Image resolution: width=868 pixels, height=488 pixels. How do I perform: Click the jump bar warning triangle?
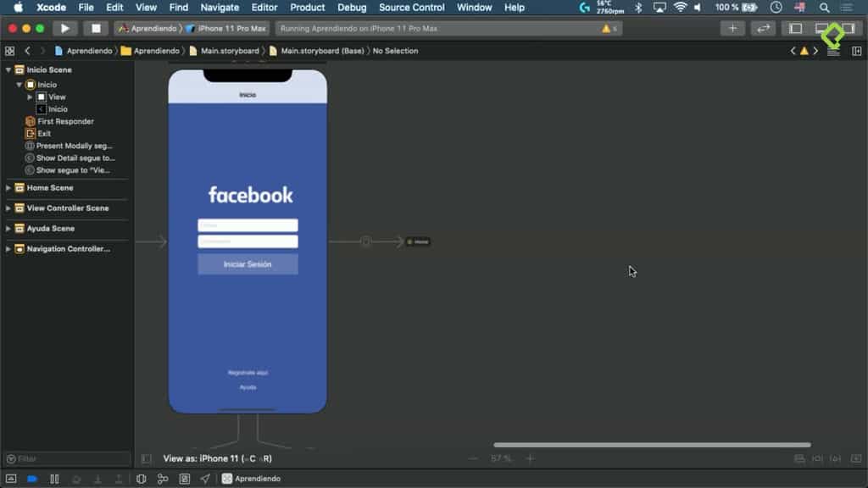point(804,51)
